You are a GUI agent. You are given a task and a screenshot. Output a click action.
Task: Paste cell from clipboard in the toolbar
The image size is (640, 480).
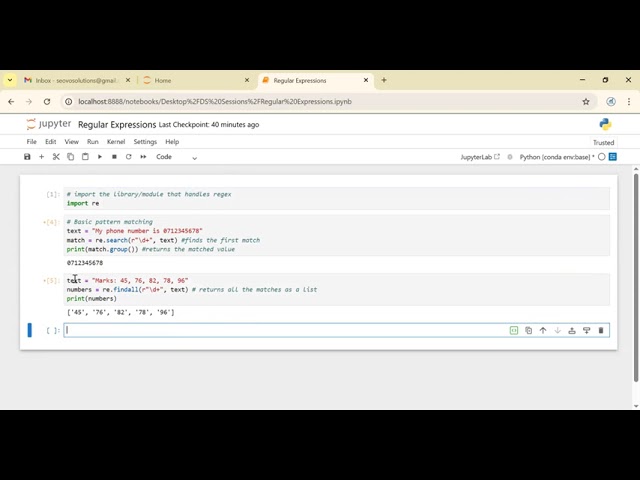pos(85,157)
